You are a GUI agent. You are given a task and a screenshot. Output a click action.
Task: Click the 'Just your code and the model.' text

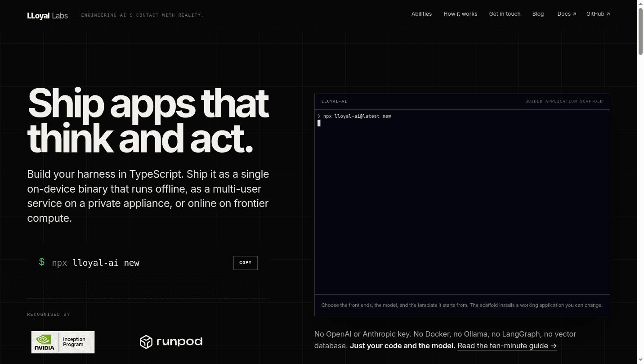point(402,346)
